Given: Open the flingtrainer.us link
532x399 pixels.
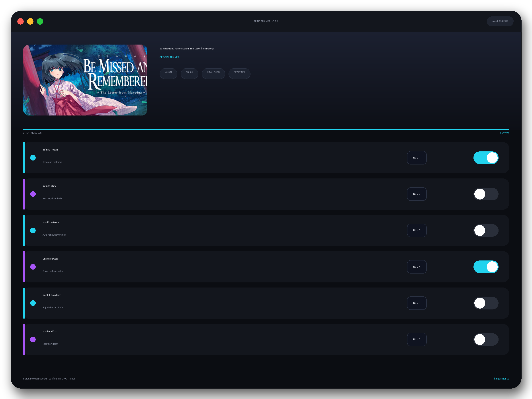Looking at the screenshot, I should pyautogui.click(x=501, y=379).
